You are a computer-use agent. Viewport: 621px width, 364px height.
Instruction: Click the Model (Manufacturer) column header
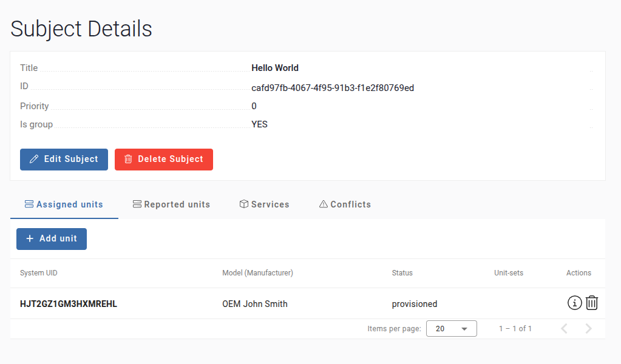point(257,273)
